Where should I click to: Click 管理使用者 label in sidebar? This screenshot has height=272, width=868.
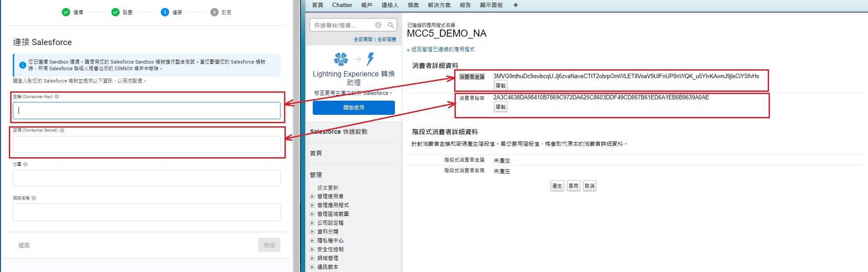pos(330,196)
